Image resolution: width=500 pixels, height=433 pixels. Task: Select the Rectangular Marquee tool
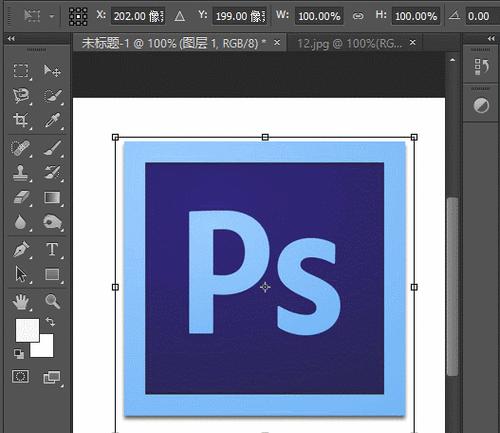[21, 71]
